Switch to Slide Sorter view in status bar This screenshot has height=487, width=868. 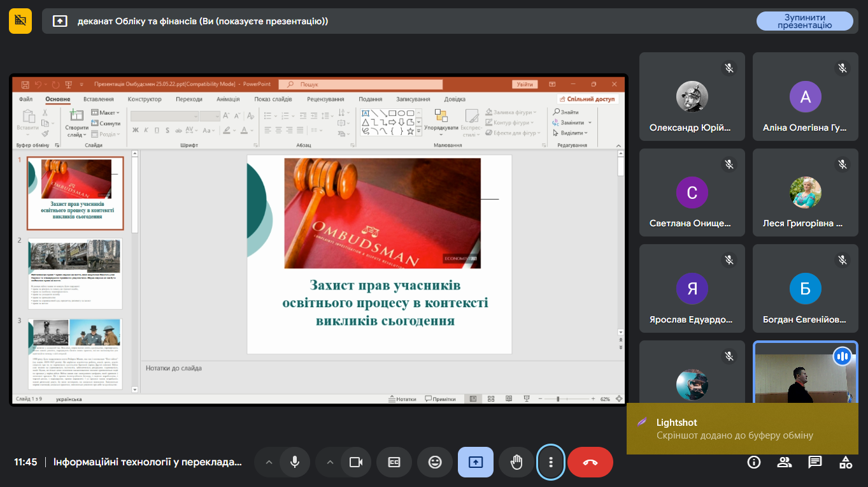(490, 399)
